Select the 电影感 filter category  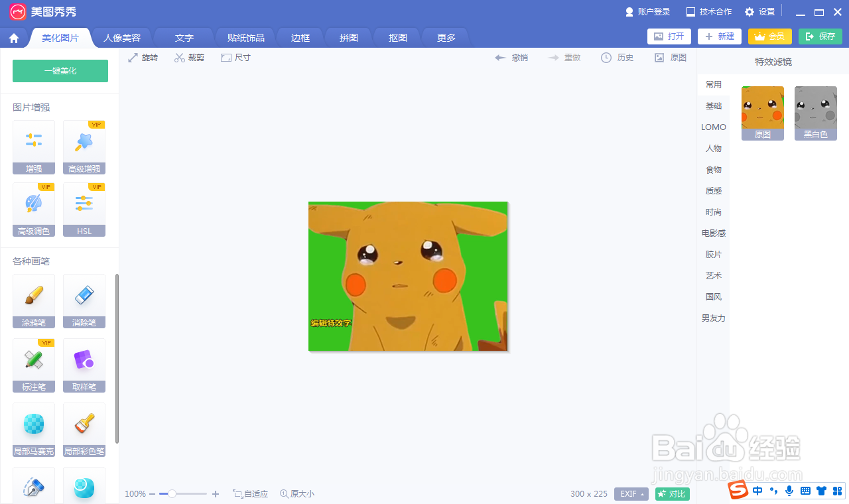714,233
